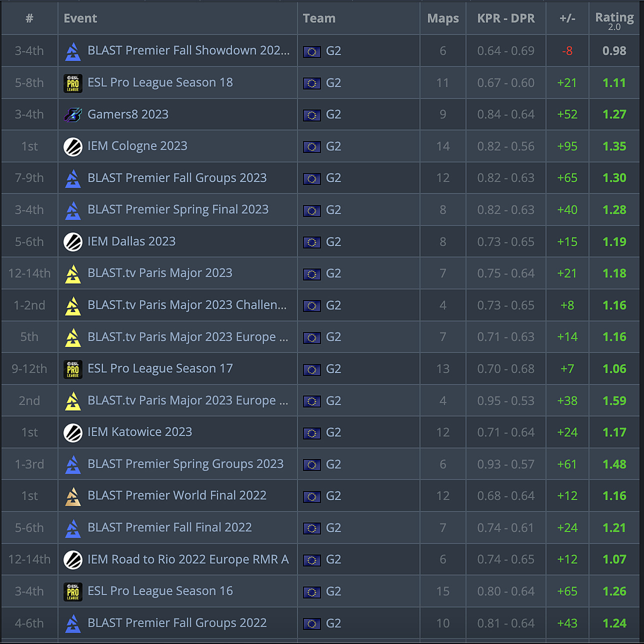Click the Gamers8 2023 event logo
Image resolution: width=644 pixels, height=644 pixels.
click(73, 115)
